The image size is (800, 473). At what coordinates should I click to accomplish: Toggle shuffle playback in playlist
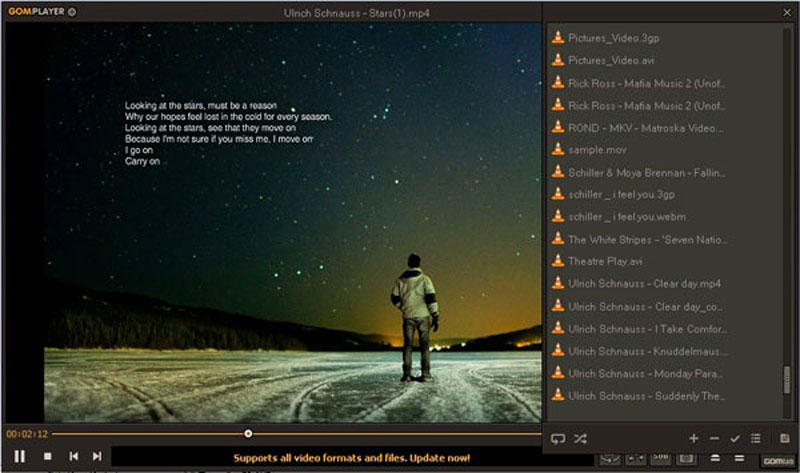tap(581, 438)
